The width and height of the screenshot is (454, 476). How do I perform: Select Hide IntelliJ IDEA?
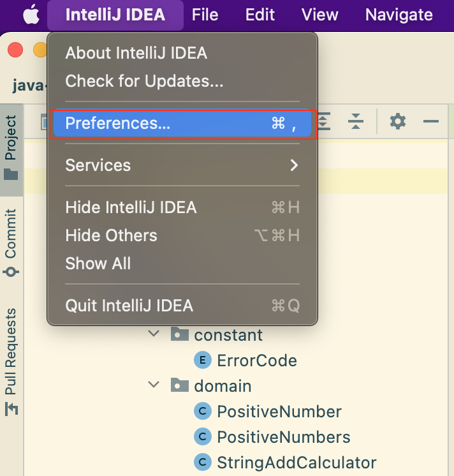[182, 207]
